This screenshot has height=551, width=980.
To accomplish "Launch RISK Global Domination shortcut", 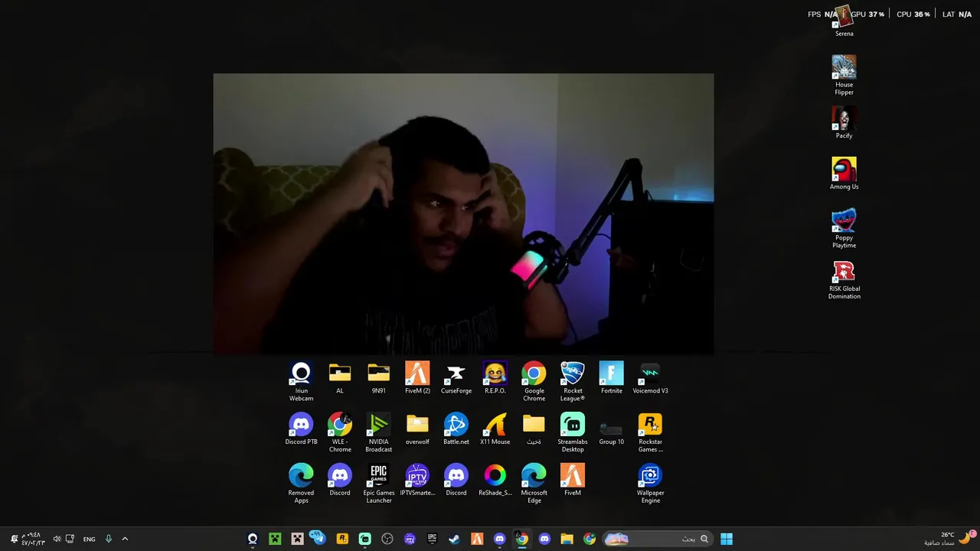I will [844, 280].
